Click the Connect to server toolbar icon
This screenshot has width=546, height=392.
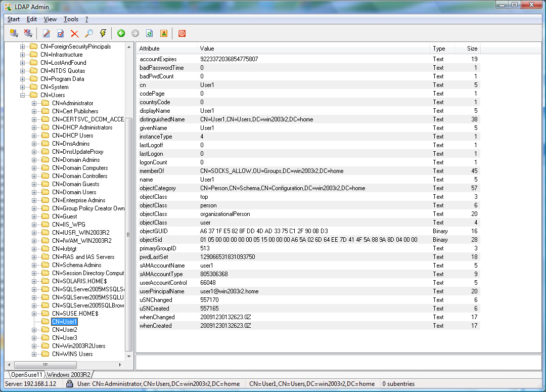pyautogui.click(x=14, y=33)
